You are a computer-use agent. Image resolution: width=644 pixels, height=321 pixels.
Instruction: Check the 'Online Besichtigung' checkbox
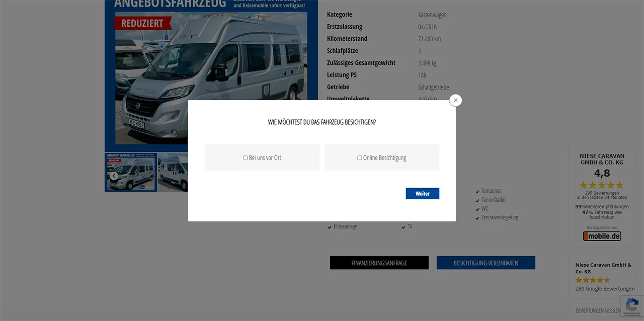tap(360, 158)
